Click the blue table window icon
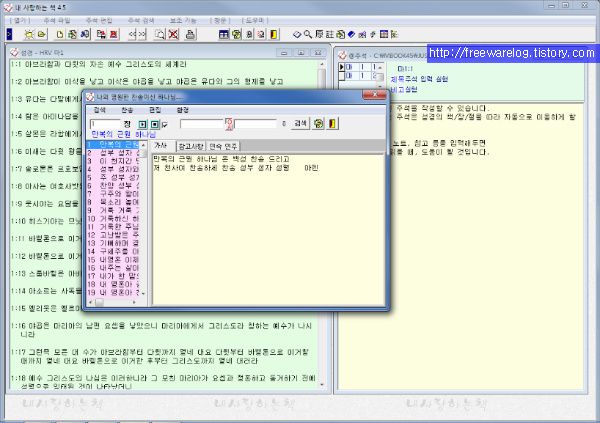The image size is (600, 423). click(224, 34)
